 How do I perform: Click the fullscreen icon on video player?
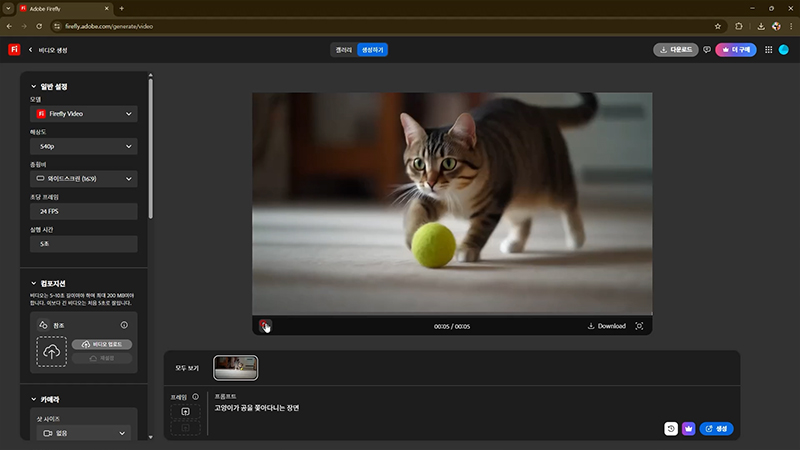tap(640, 326)
